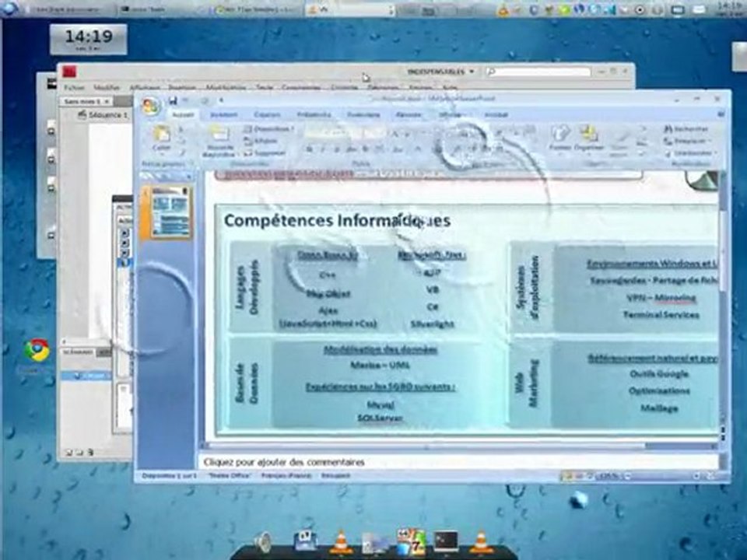The width and height of the screenshot is (747, 560).
Task: Open the round Office button menu in PowerPoint
Action: click(x=150, y=107)
